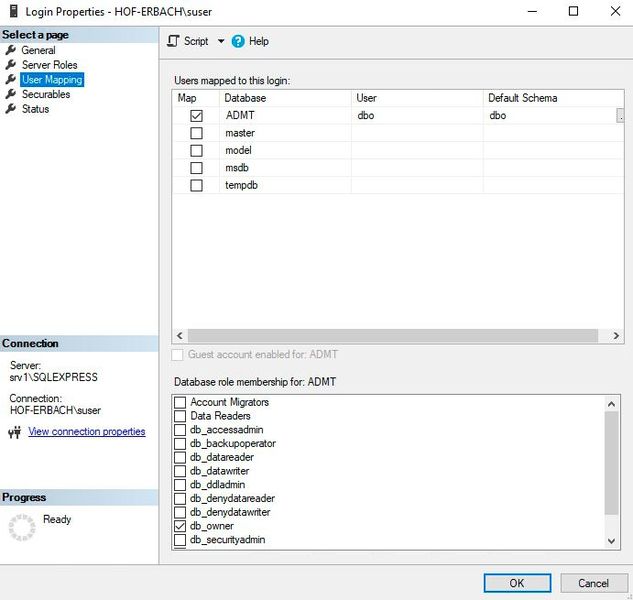This screenshot has width=633, height=600.
Task: Click the users grid left scroll arrow
Action: point(180,336)
